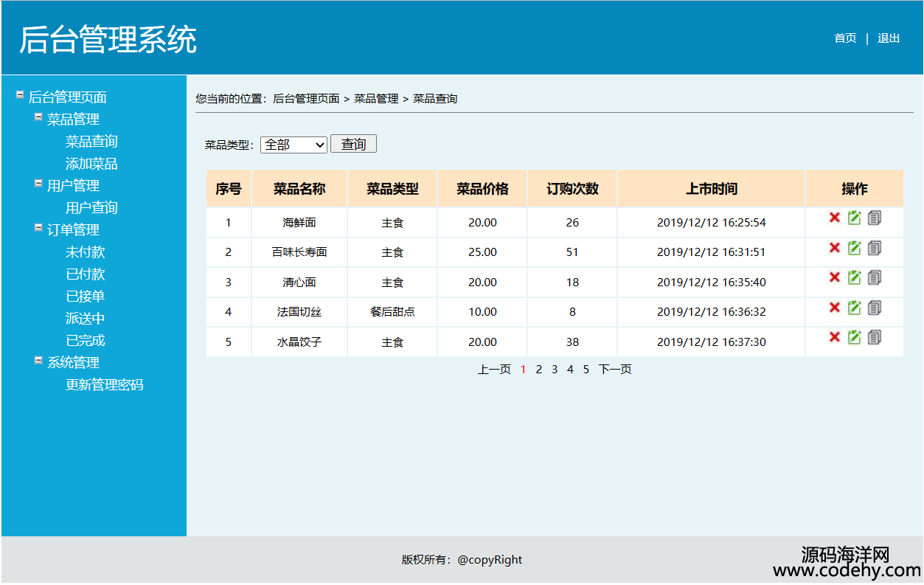Open the 菜品类型 dropdown showing 全部
The height and width of the screenshot is (585, 924).
click(293, 145)
